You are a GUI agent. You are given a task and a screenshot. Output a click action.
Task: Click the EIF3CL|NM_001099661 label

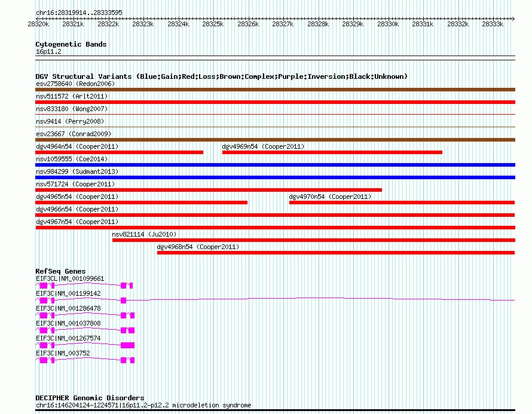click(x=70, y=279)
